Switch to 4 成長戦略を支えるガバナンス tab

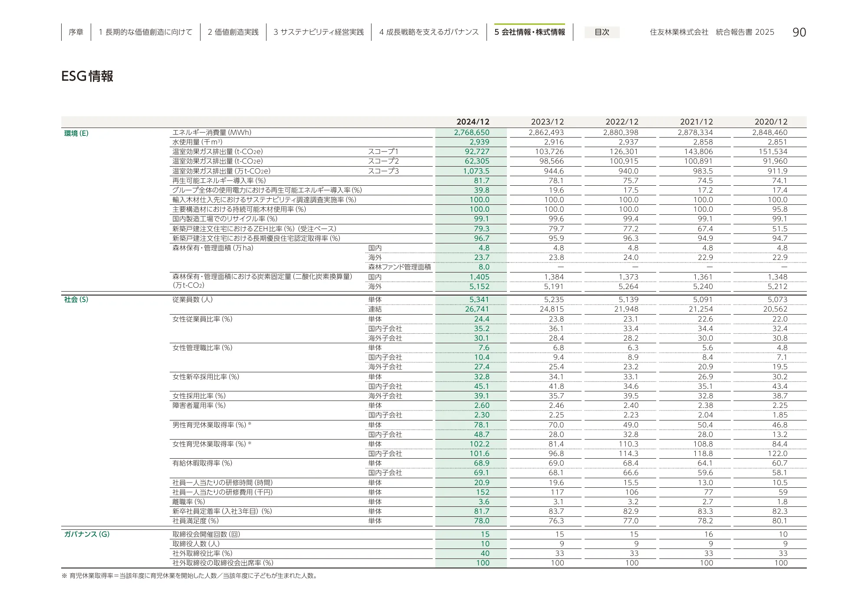(429, 32)
